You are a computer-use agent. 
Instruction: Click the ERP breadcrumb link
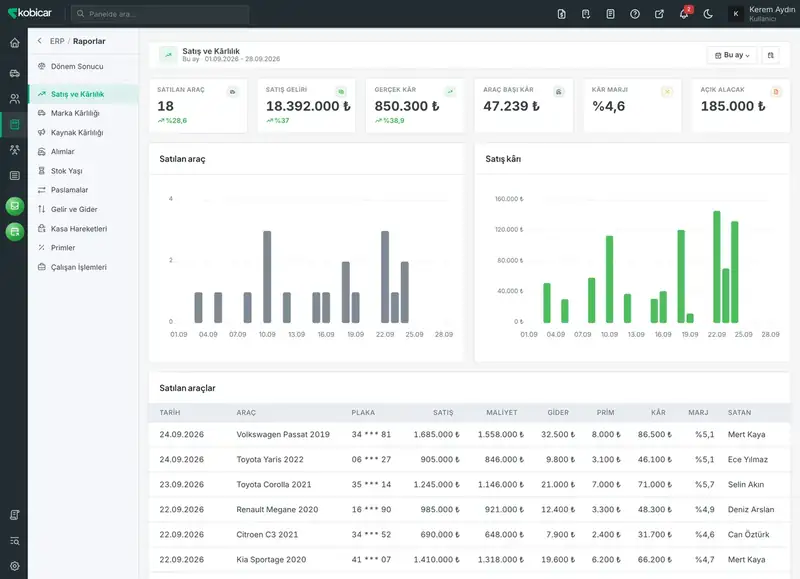coord(57,41)
